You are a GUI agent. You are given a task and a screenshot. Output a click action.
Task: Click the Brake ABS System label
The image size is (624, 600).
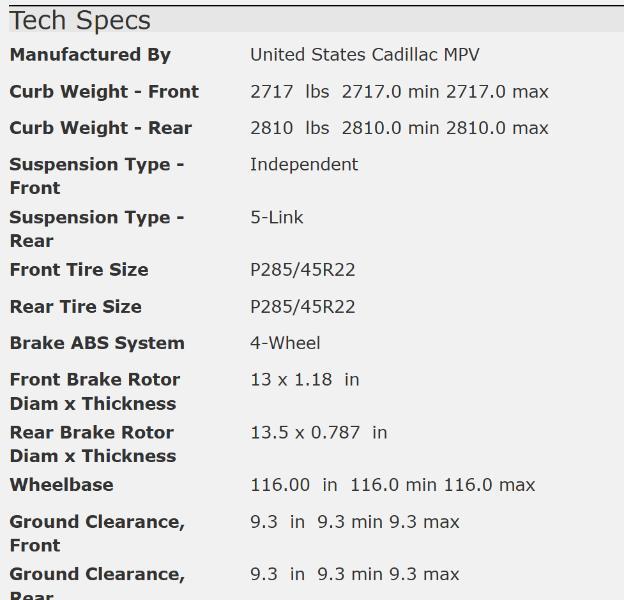click(97, 343)
